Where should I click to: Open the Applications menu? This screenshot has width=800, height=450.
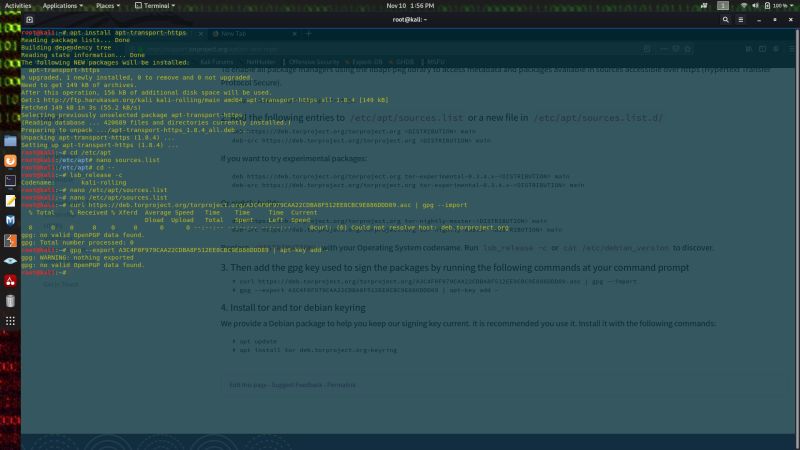62,6
